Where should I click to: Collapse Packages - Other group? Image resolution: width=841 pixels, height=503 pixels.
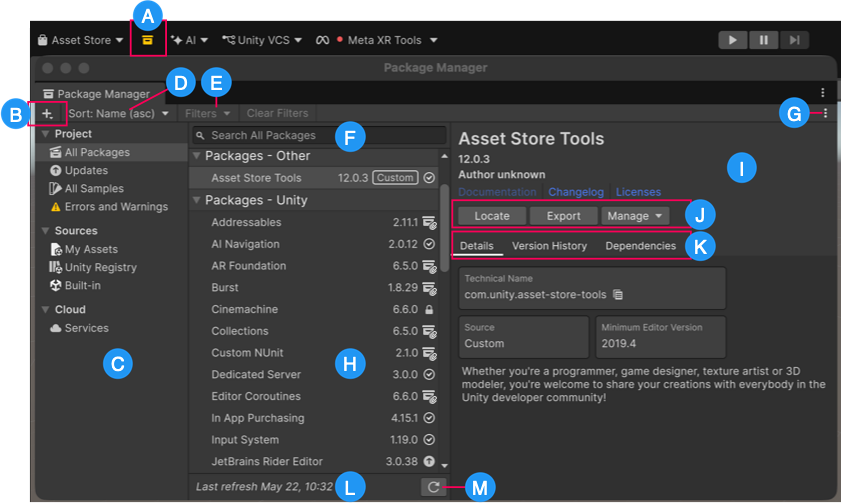pos(197,156)
